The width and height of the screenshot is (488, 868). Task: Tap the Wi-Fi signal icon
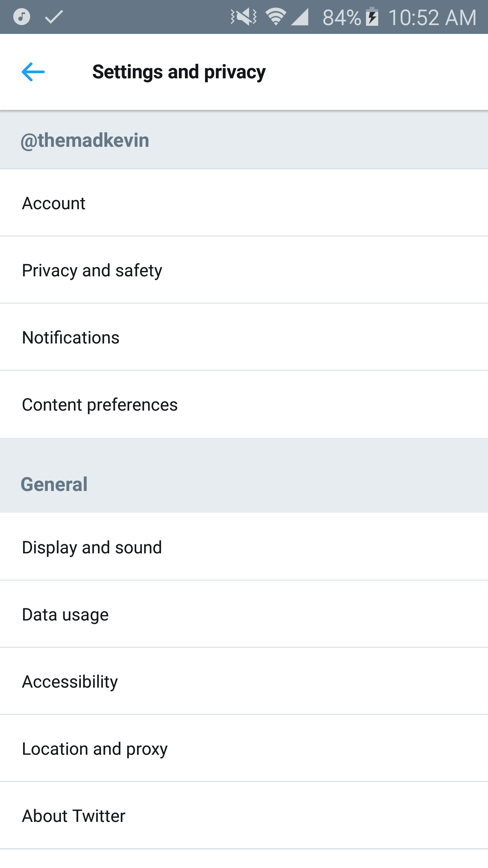click(276, 17)
